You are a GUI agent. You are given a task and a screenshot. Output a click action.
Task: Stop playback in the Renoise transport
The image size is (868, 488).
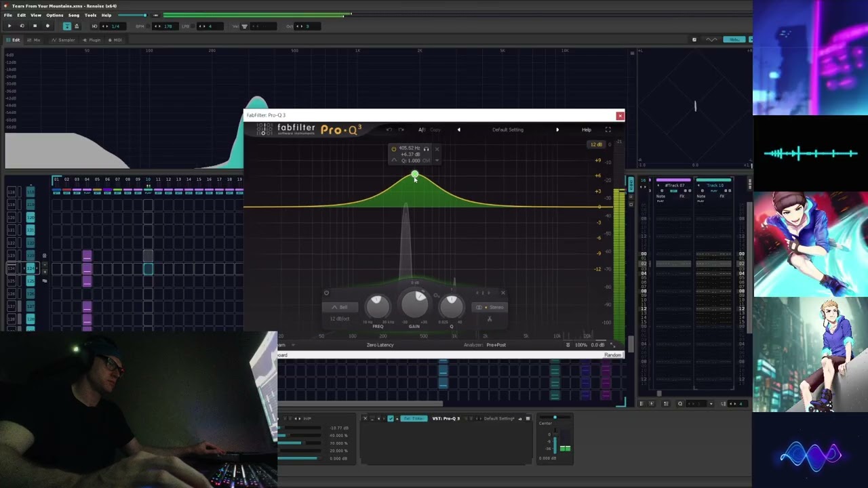(35, 26)
